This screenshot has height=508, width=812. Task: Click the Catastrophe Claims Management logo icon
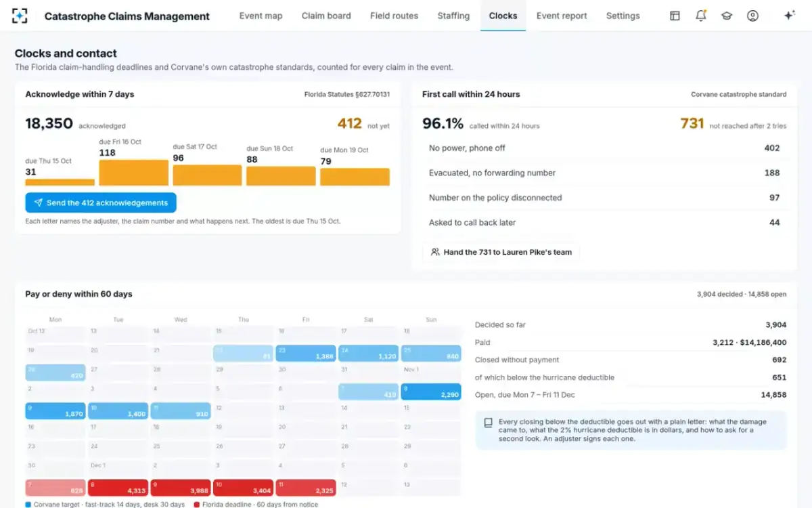20,16
